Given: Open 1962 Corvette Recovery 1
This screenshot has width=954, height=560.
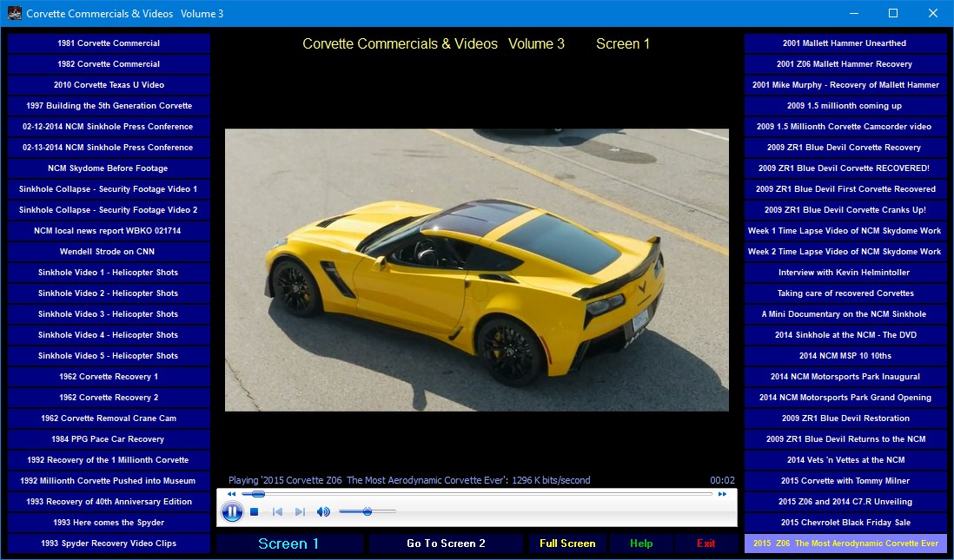Looking at the screenshot, I should click(x=109, y=377).
